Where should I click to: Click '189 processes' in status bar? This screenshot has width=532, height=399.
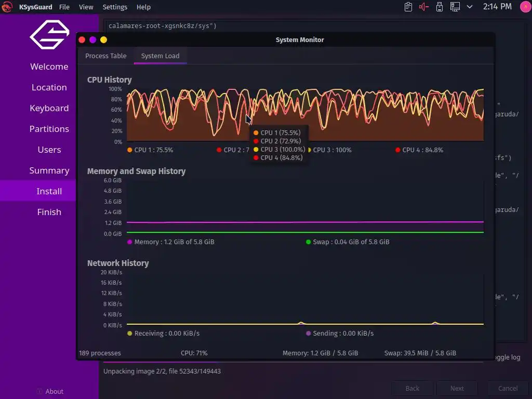[100, 353]
